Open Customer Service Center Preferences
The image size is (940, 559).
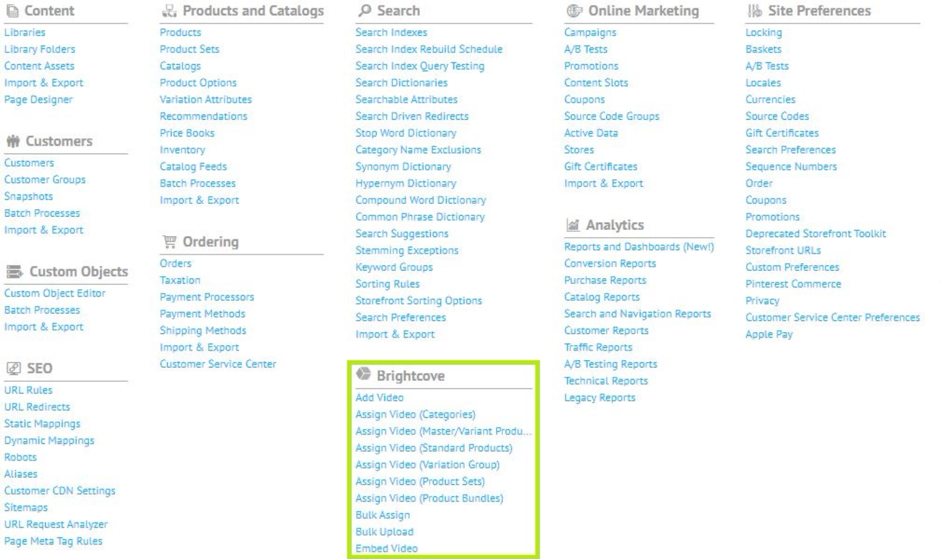point(832,318)
